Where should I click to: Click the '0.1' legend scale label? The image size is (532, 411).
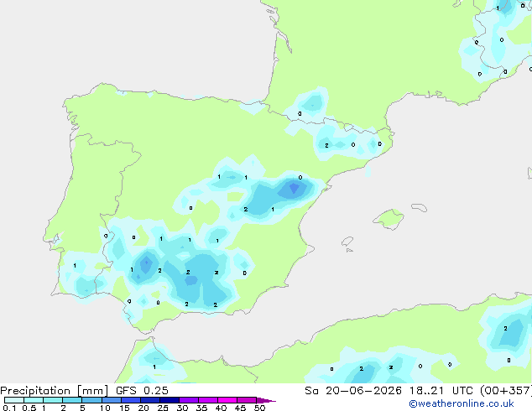coord(9,408)
